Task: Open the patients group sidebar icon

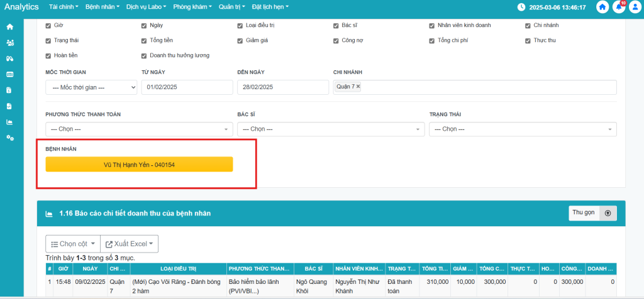Action: pos(9,43)
